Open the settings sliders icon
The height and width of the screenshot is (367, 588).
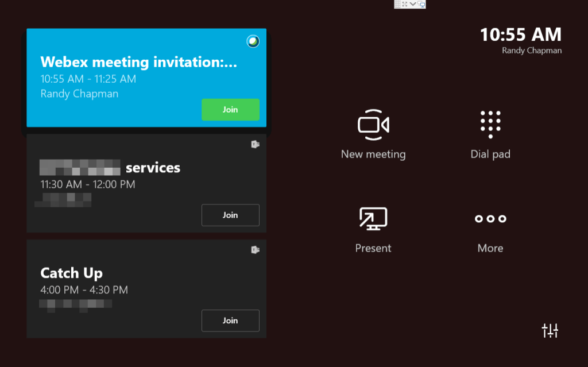(550, 330)
